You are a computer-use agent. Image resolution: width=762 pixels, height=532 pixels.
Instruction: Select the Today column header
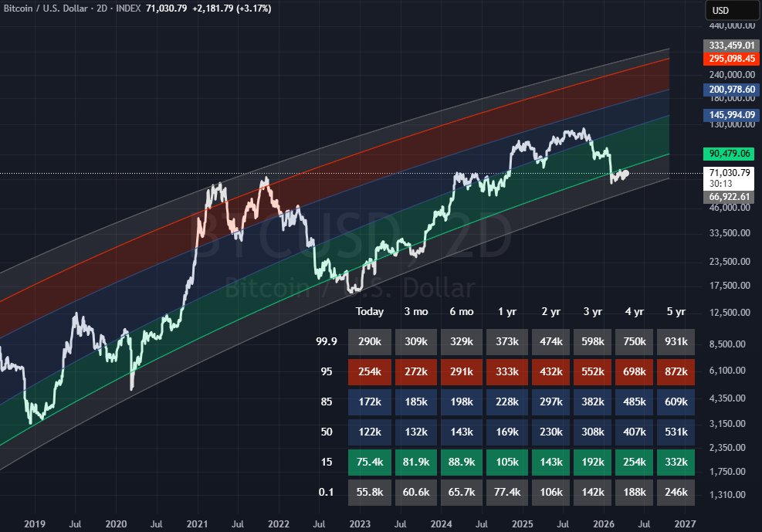click(369, 311)
